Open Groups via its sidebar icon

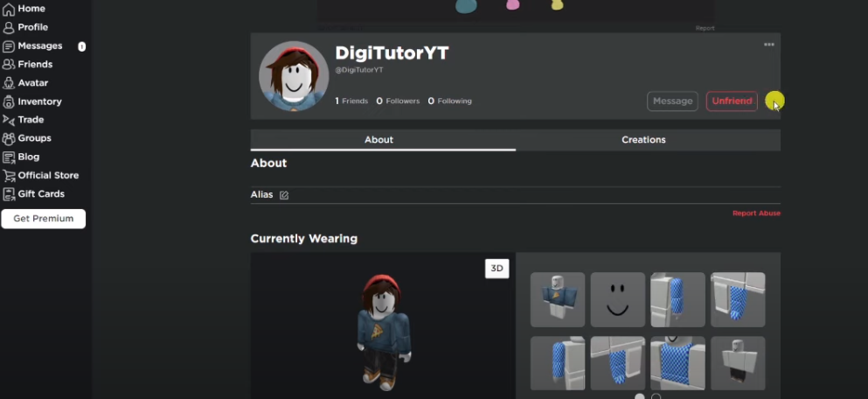pyautogui.click(x=8, y=138)
